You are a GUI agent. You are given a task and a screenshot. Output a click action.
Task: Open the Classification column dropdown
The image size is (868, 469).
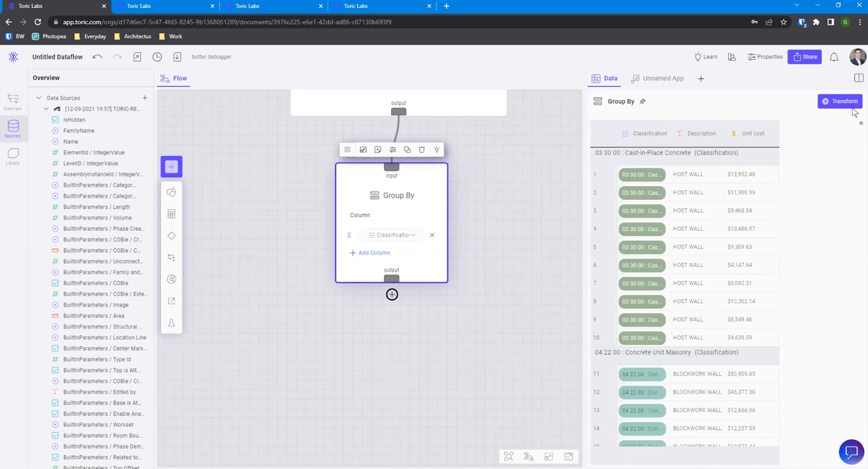[x=392, y=235]
